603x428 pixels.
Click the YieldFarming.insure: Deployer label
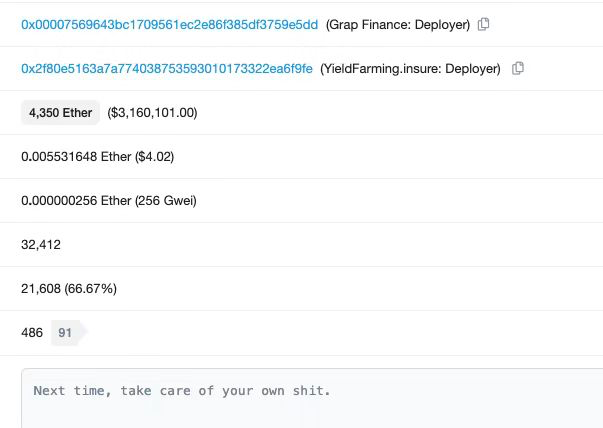[x=410, y=69]
